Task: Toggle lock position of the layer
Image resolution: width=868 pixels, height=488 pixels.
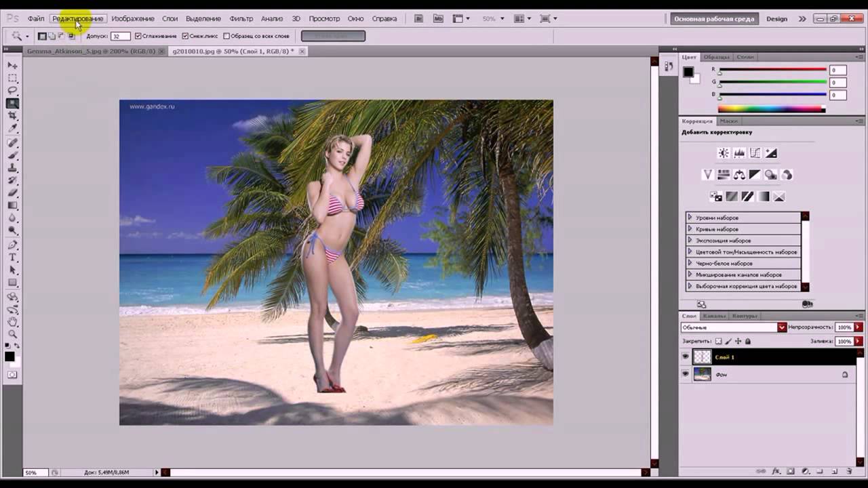Action: point(738,341)
